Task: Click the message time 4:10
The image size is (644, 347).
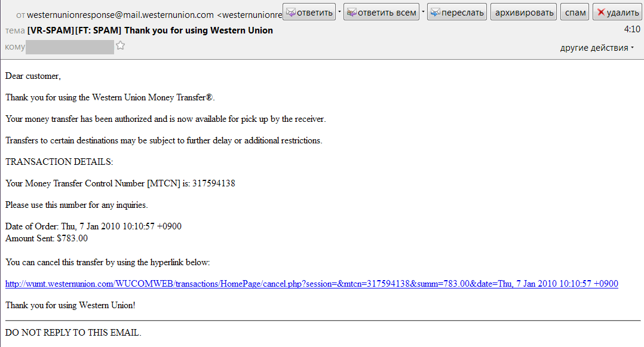Action: (631, 29)
